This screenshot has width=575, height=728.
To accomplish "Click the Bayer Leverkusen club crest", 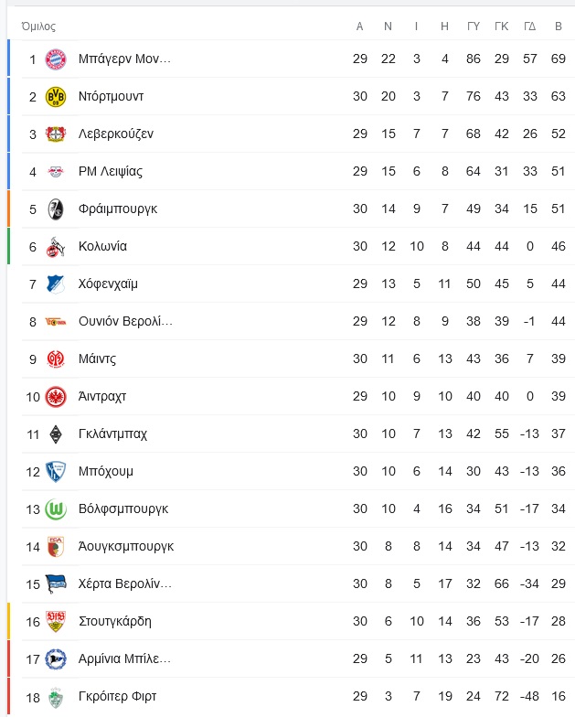I will pos(56,134).
